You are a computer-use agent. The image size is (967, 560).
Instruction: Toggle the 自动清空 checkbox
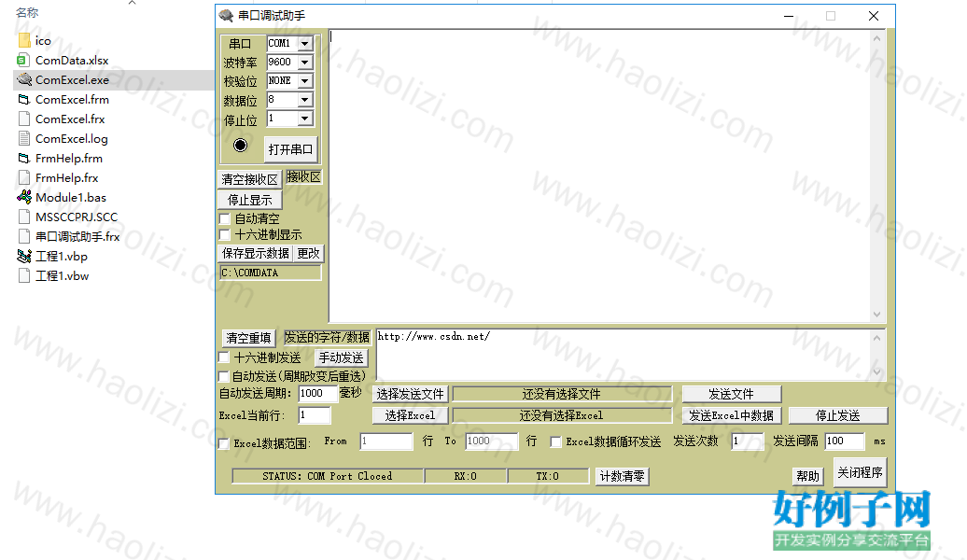224,218
